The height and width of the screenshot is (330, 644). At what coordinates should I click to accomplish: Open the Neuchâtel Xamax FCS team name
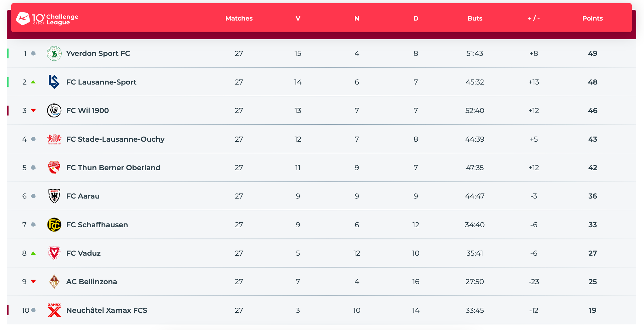click(x=107, y=310)
